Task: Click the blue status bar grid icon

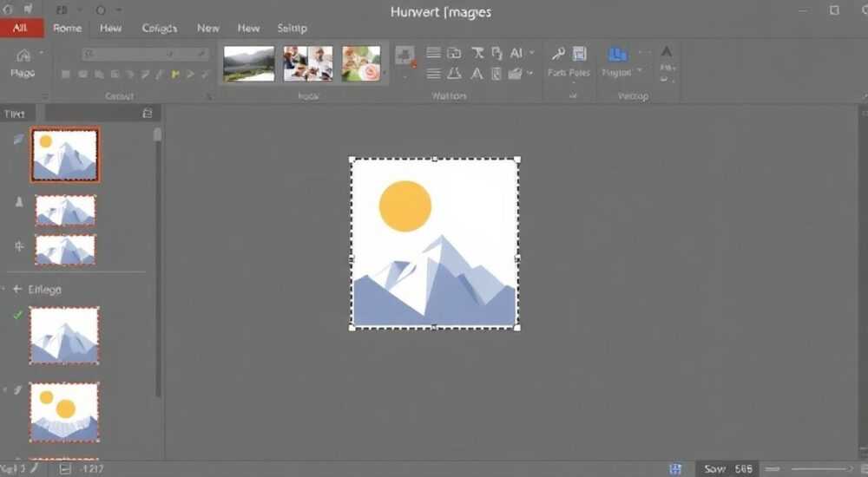Action: coord(675,469)
